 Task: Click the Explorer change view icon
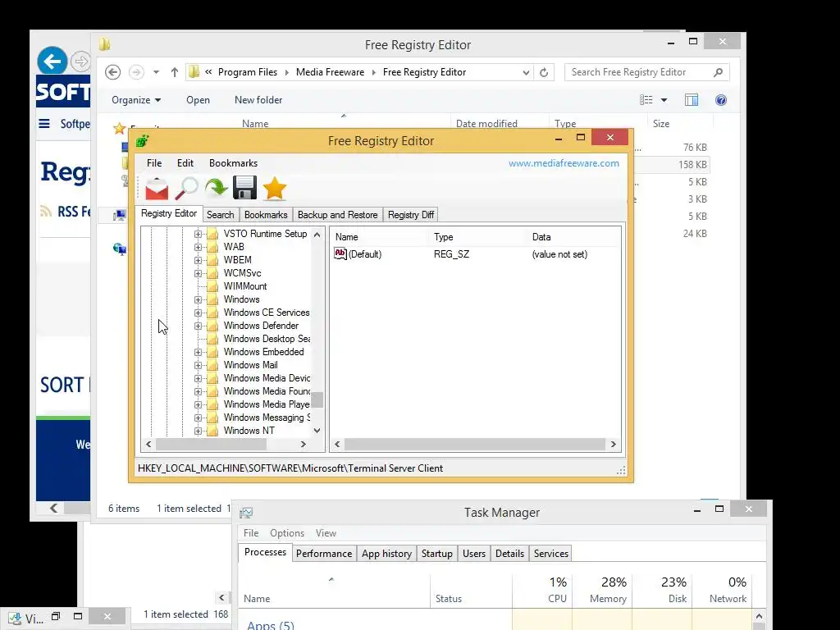pyautogui.click(x=646, y=100)
